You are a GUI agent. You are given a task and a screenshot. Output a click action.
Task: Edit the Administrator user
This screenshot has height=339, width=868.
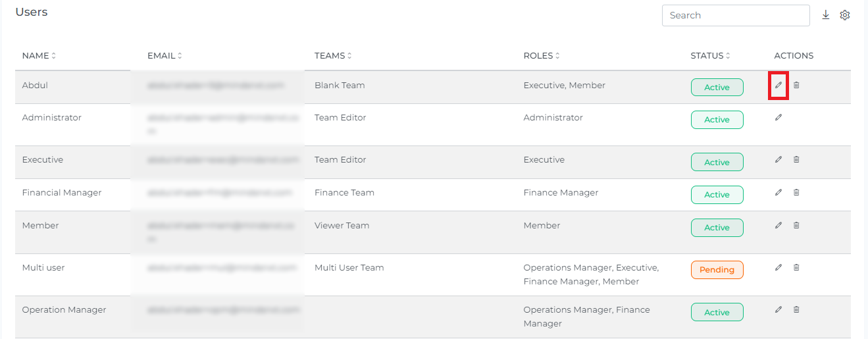(779, 117)
